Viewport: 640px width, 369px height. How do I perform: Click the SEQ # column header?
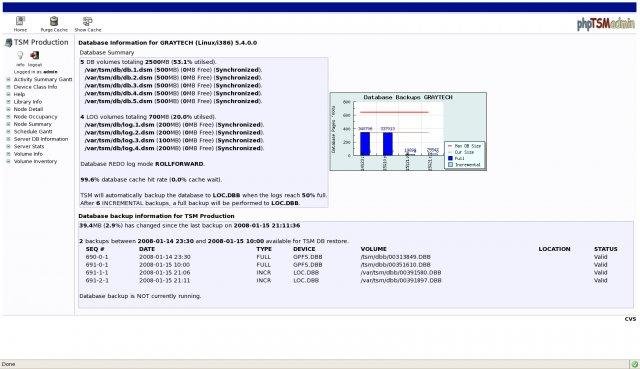(x=95, y=249)
